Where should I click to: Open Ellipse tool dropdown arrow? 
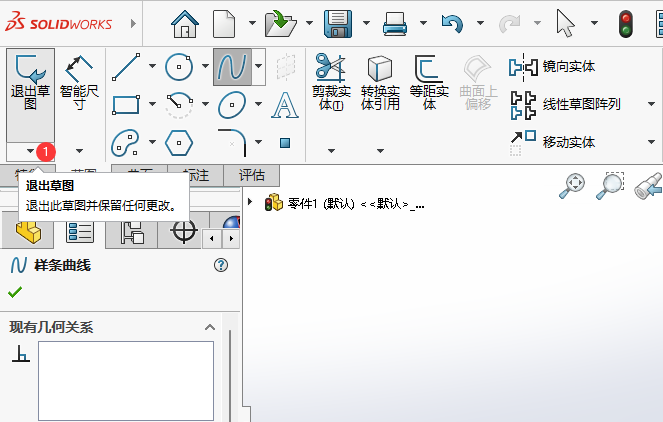(258, 104)
